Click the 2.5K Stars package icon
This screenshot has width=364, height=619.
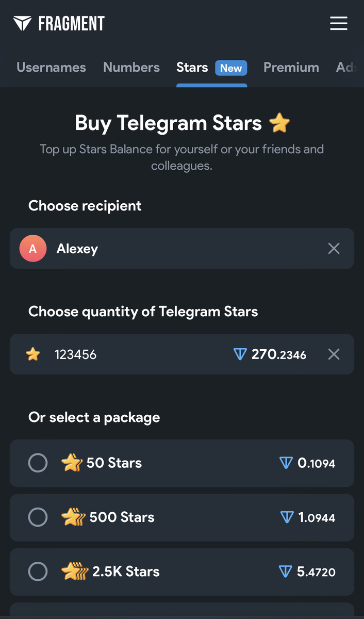coord(75,572)
